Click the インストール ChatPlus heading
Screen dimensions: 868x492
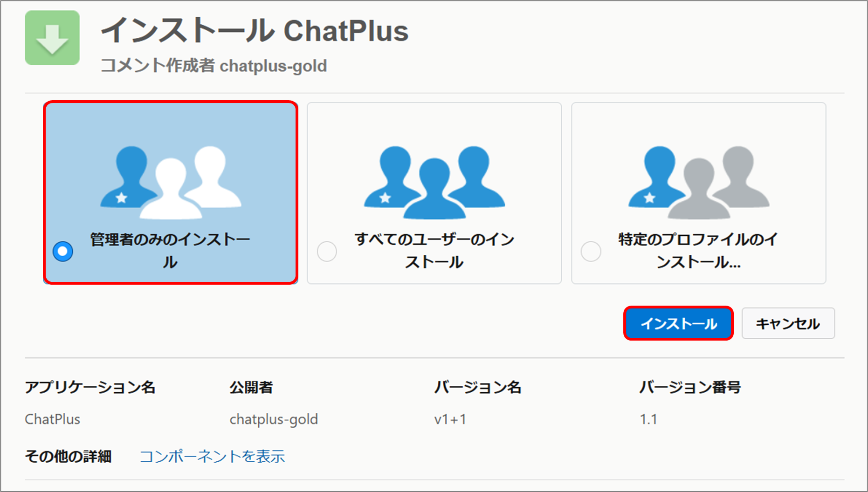coord(255,31)
